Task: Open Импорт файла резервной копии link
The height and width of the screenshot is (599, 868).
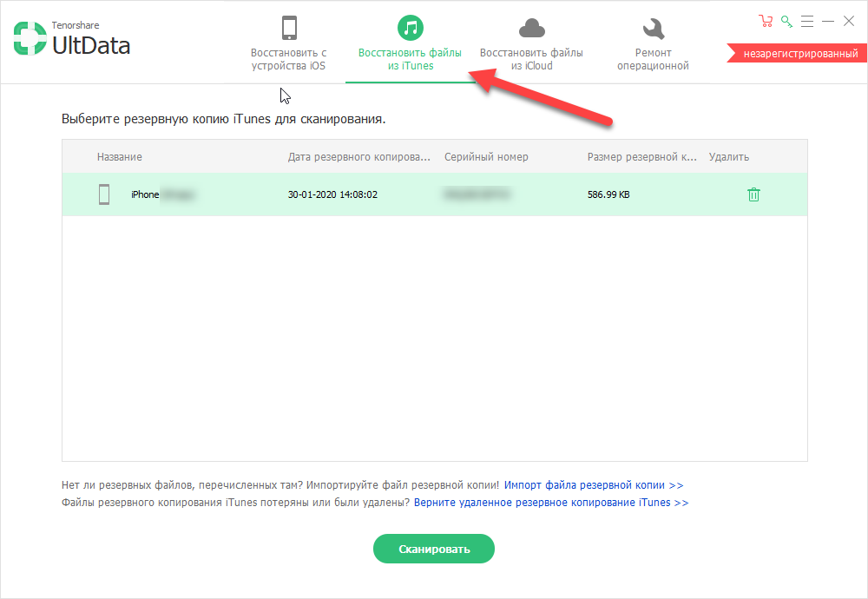Action: point(594,485)
